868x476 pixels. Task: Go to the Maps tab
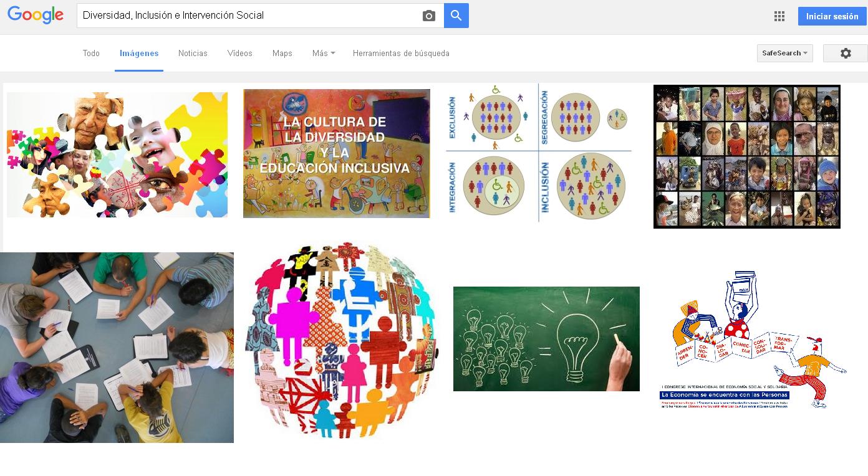point(282,54)
